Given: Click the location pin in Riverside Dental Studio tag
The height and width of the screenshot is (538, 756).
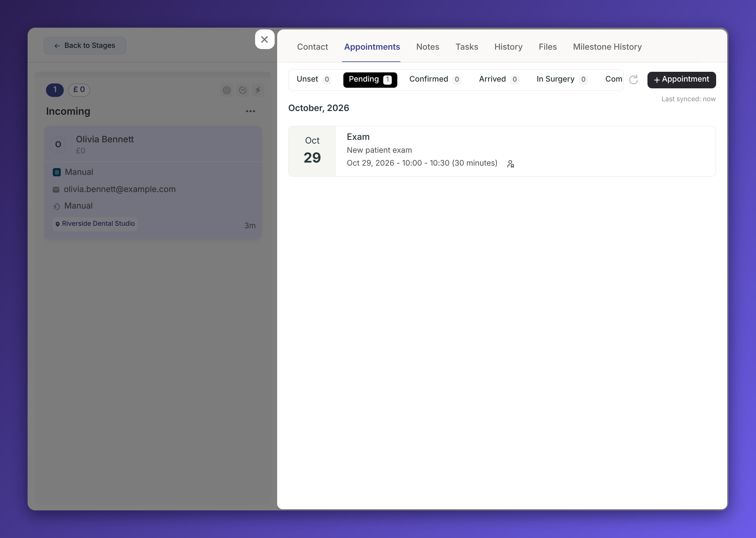Looking at the screenshot, I should [58, 224].
